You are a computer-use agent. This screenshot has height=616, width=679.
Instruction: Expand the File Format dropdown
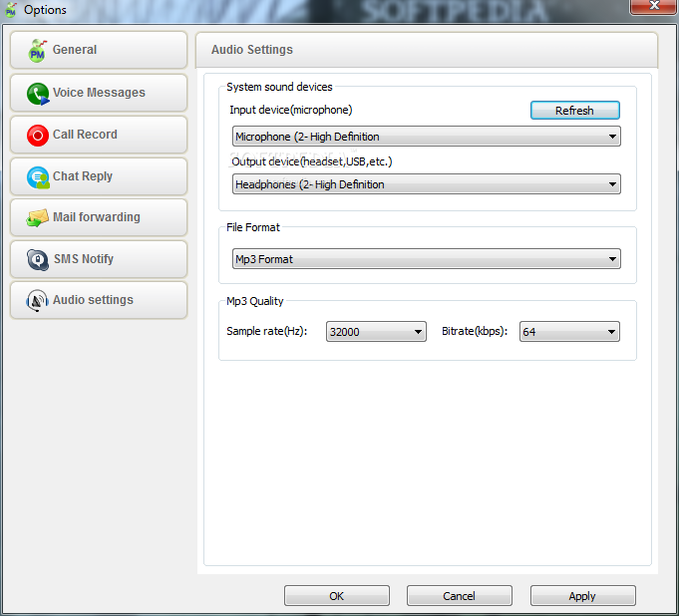427,259
